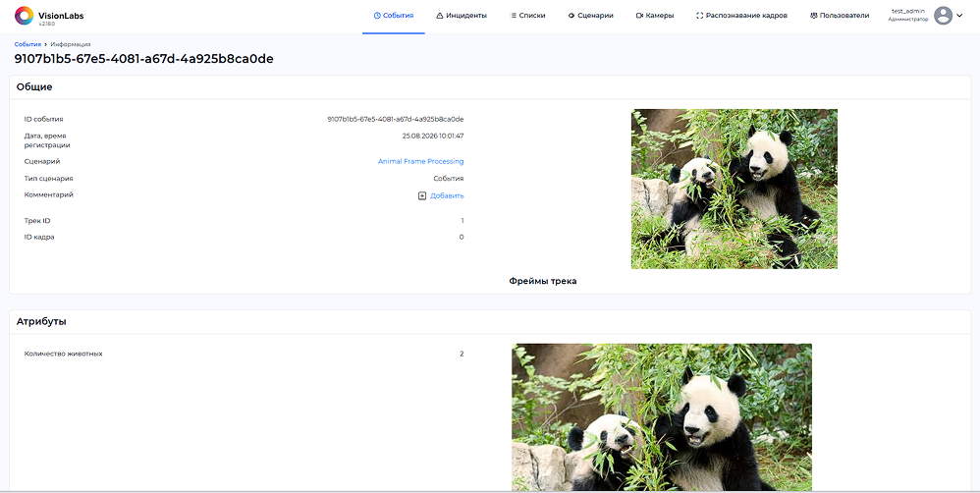Click the Тип сценария label
The width and height of the screenshot is (980, 493).
49,178
